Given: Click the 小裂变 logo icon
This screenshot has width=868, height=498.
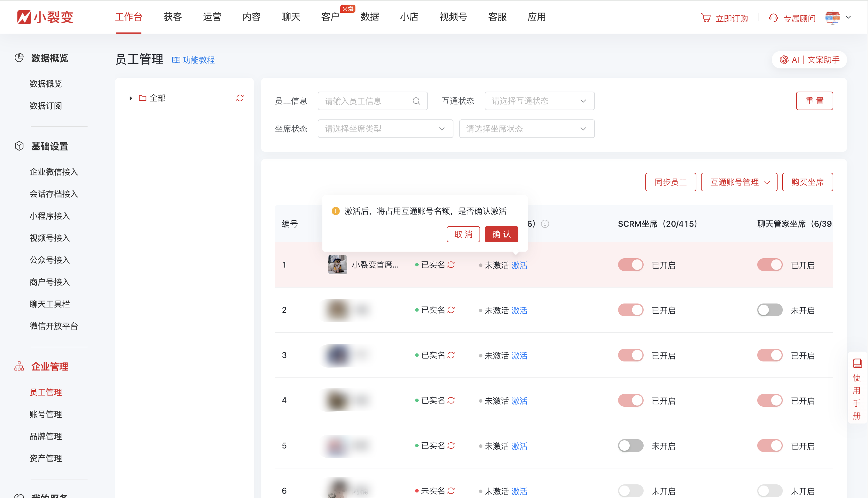Looking at the screenshot, I should (24, 17).
